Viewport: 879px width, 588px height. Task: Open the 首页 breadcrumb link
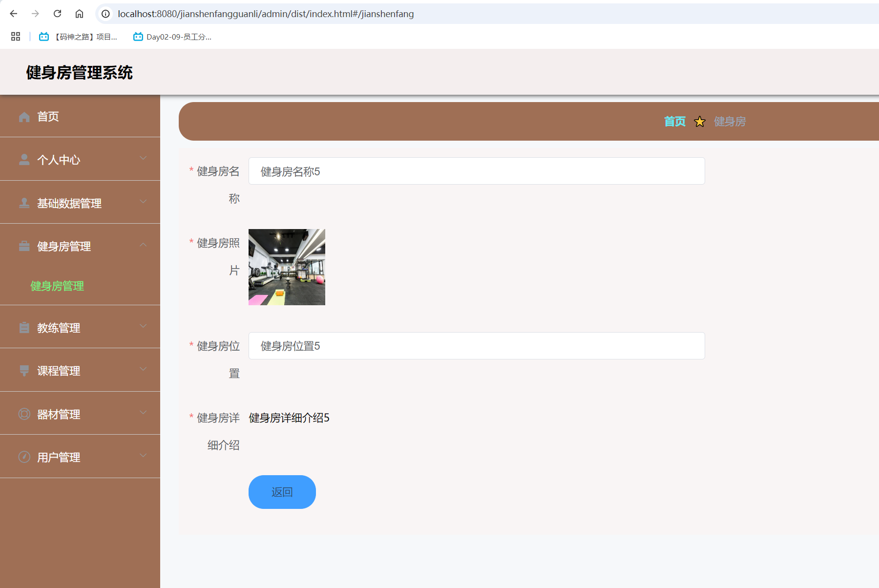pyautogui.click(x=674, y=122)
